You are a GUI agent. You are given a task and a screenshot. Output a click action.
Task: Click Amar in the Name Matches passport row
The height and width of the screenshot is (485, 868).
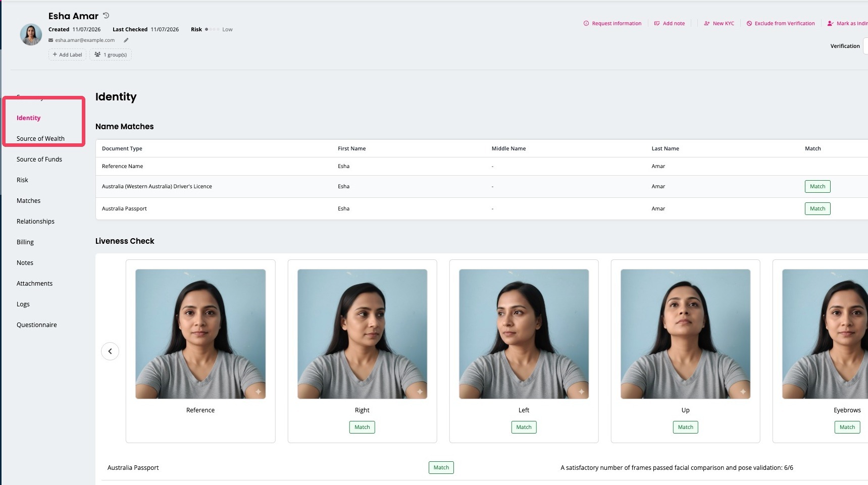(658, 208)
